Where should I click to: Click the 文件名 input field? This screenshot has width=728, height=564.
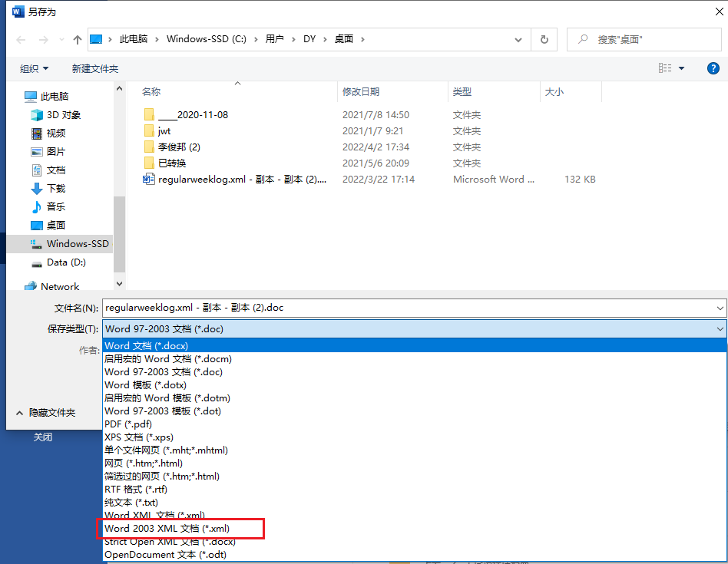(409, 308)
